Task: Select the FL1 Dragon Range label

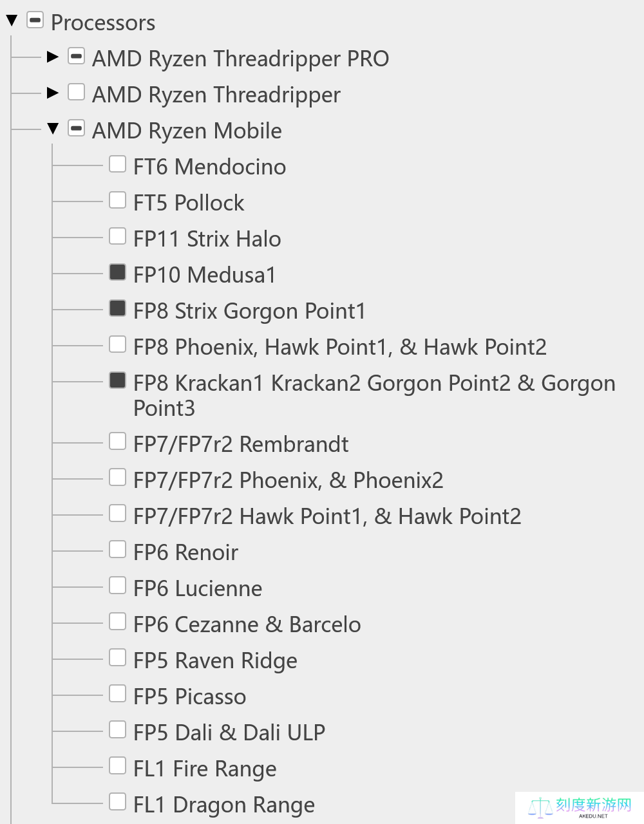Action: pos(224,805)
